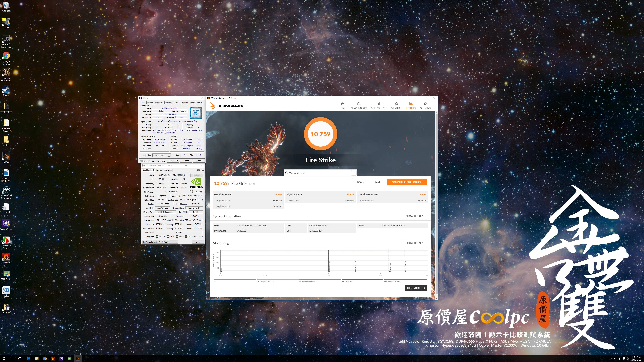The height and width of the screenshot is (362, 644).
Task: Open FastStone Capture desktop icon
Action: 6,243
